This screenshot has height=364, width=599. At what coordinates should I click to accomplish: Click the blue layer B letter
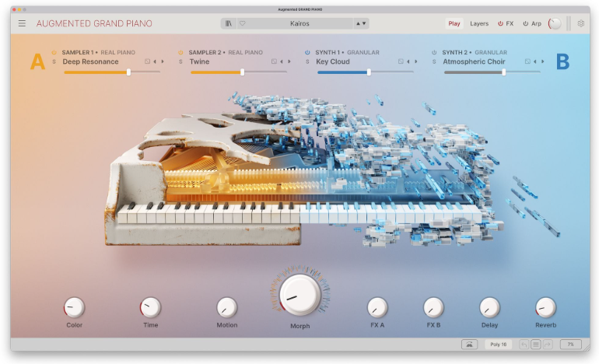[x=562, y=61]
